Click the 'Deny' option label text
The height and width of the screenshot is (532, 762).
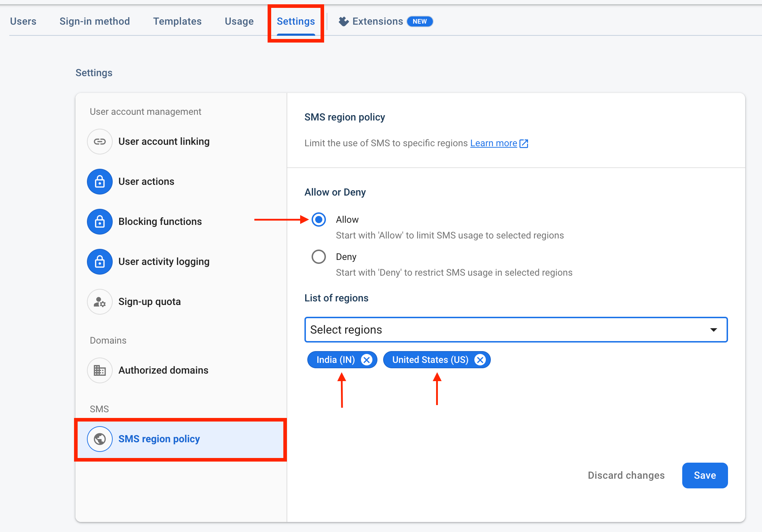click(x=346, y=257)
